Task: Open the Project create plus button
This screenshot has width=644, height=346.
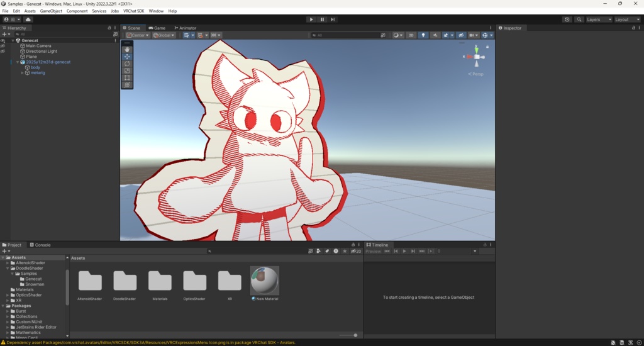Action: click(6, 251)
